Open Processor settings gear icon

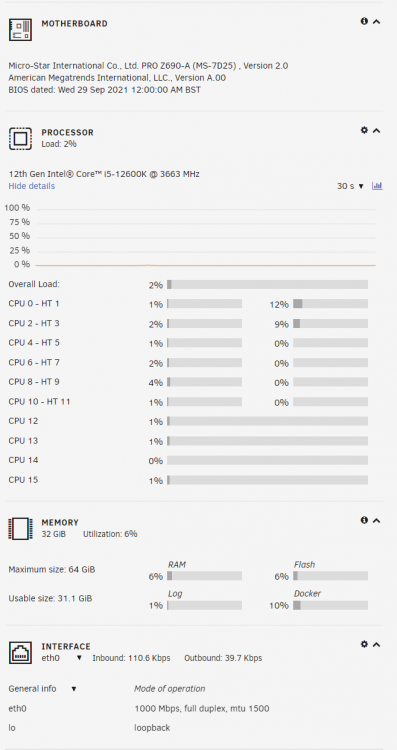[x=364, y=130]
